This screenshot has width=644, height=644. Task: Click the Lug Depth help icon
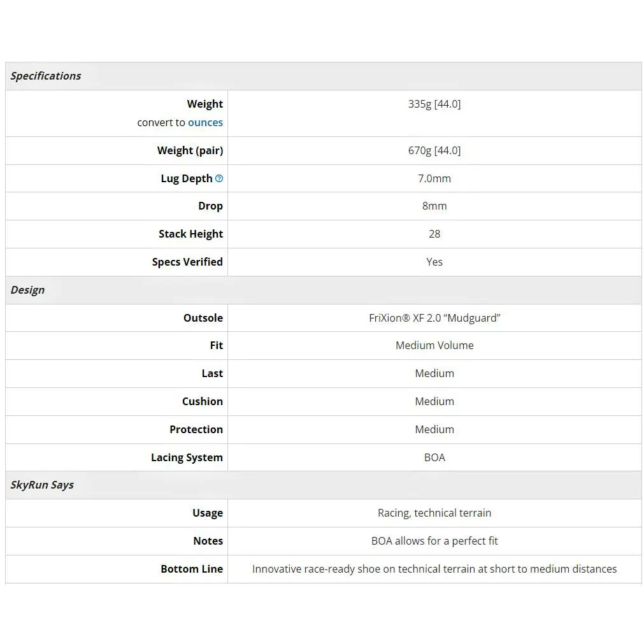tap(219, 178)
